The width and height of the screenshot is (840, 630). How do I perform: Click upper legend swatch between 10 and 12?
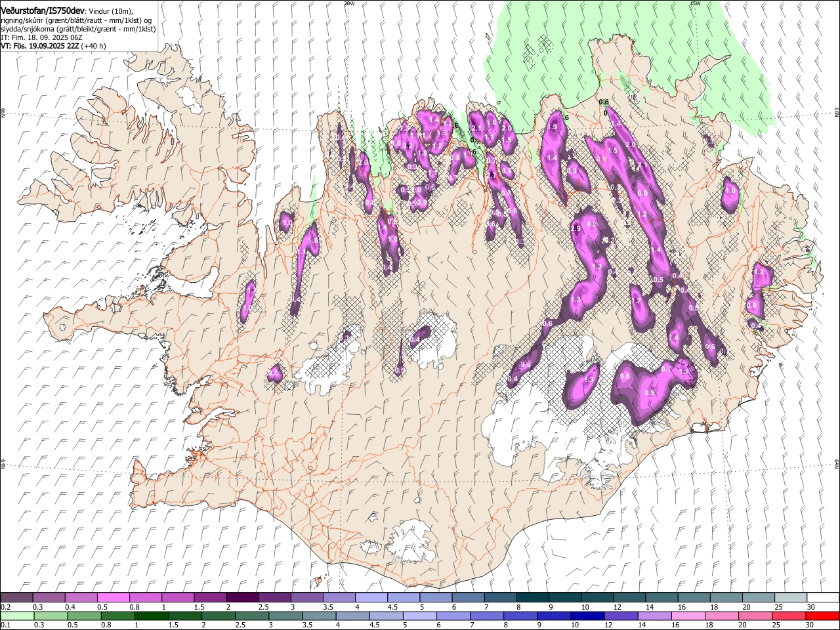[598, 597]
